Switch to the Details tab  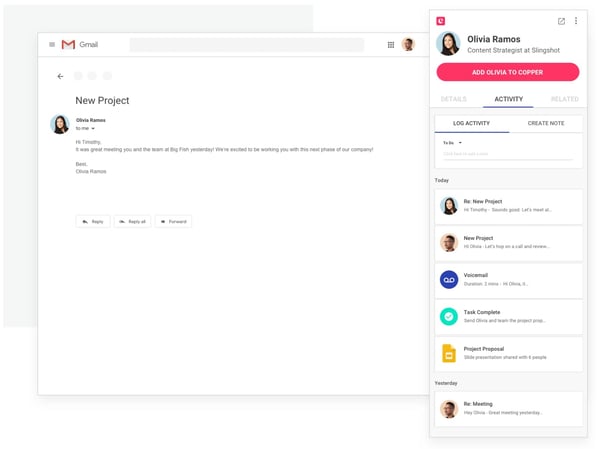453,99
